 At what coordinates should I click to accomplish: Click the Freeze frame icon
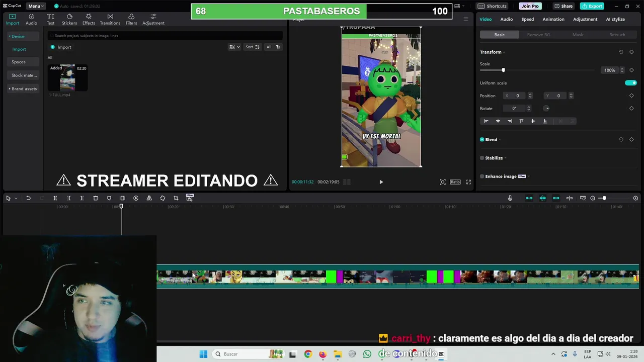pyautogui.click(x=122, y=198)
